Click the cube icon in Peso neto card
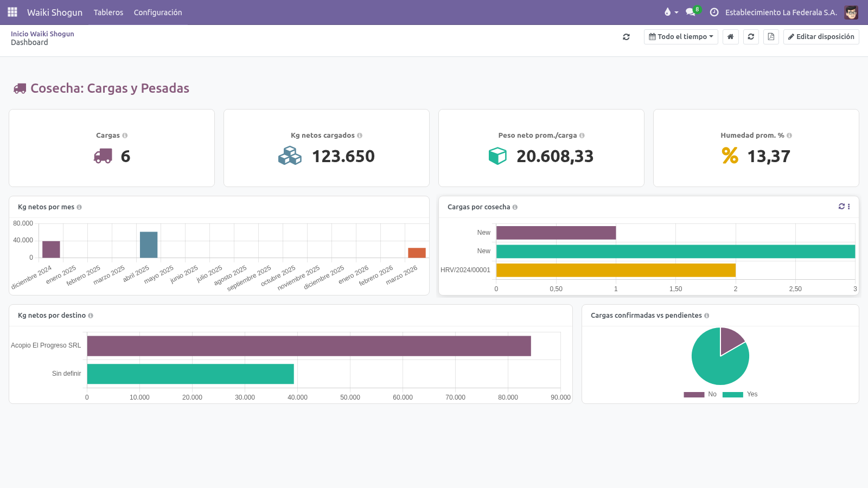This screenshot has height=488, width=868. pyautogui.click(x=497, y=156)
